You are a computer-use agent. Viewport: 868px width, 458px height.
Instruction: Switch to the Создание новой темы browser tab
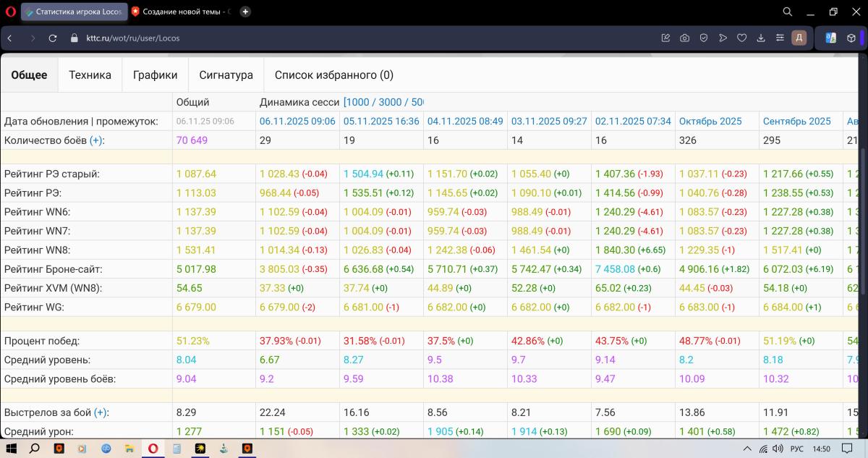pyautogui.click(x=182, y=12)
